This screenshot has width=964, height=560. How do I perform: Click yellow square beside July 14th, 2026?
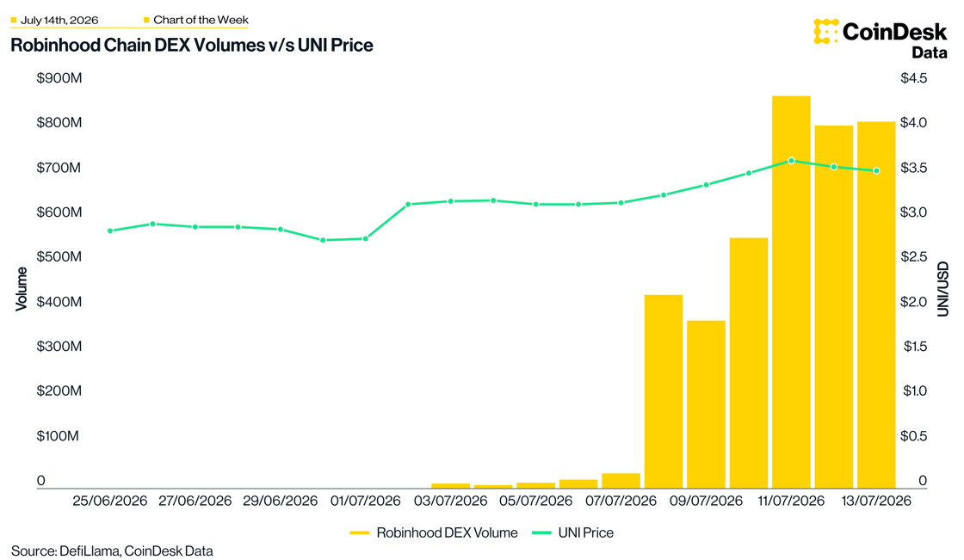pyautogui.click(x=14, y=21)
